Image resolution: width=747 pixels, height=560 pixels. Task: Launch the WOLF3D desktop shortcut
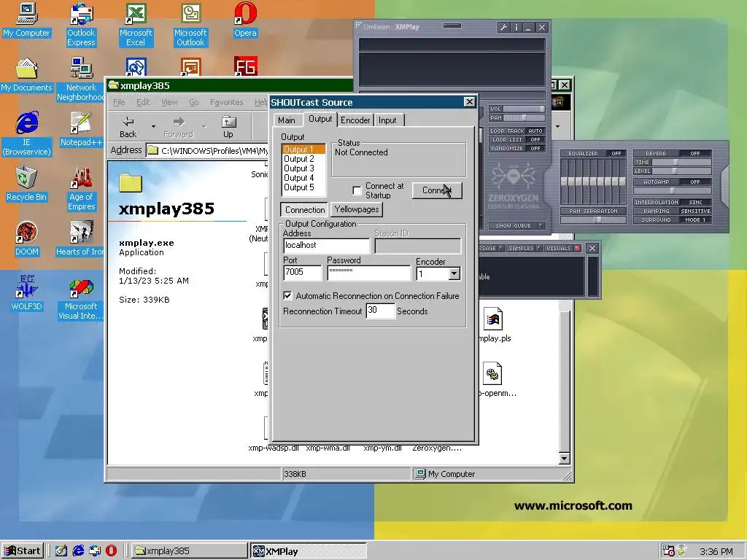(x=26, y=293)
